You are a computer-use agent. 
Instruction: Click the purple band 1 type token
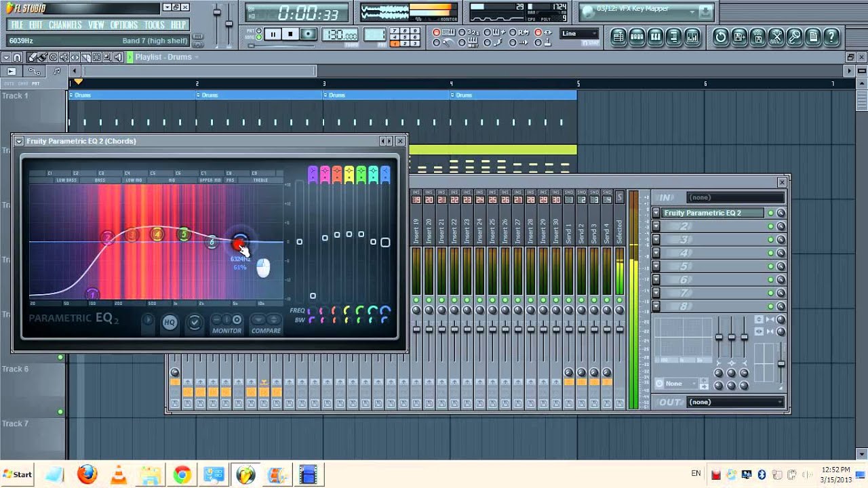click(313, 175)
